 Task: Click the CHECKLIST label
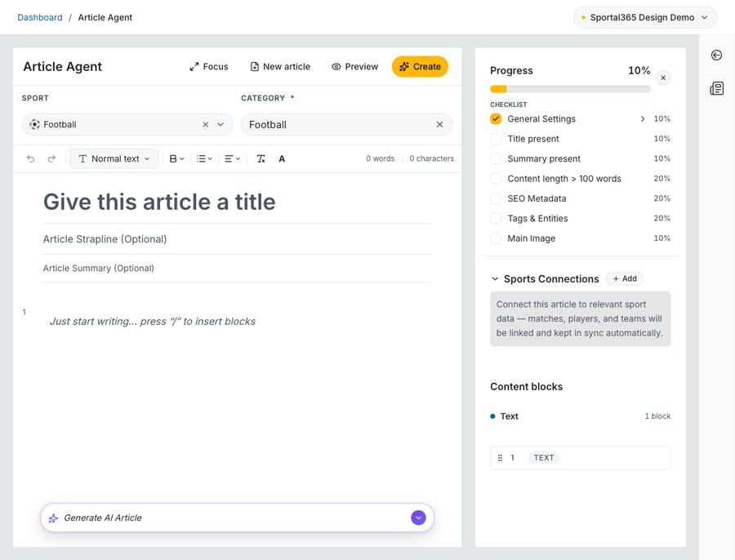click(509, 104)
